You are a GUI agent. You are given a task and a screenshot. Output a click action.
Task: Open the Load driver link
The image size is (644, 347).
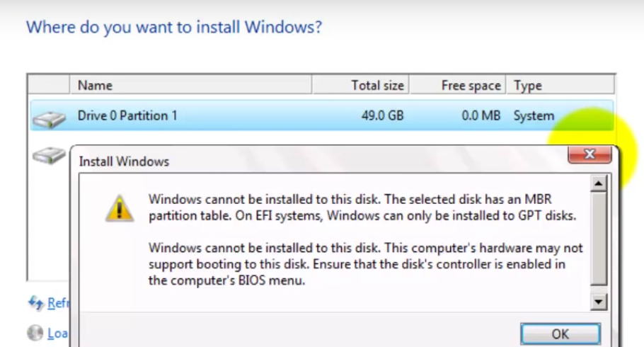pyautogui.click(x=57, y=333)
